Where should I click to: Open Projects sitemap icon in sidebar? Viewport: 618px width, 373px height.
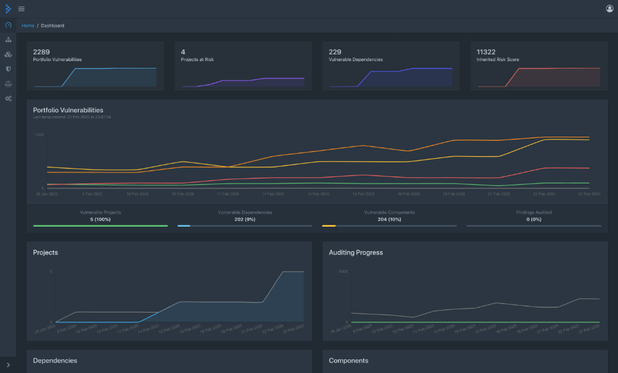8,39
